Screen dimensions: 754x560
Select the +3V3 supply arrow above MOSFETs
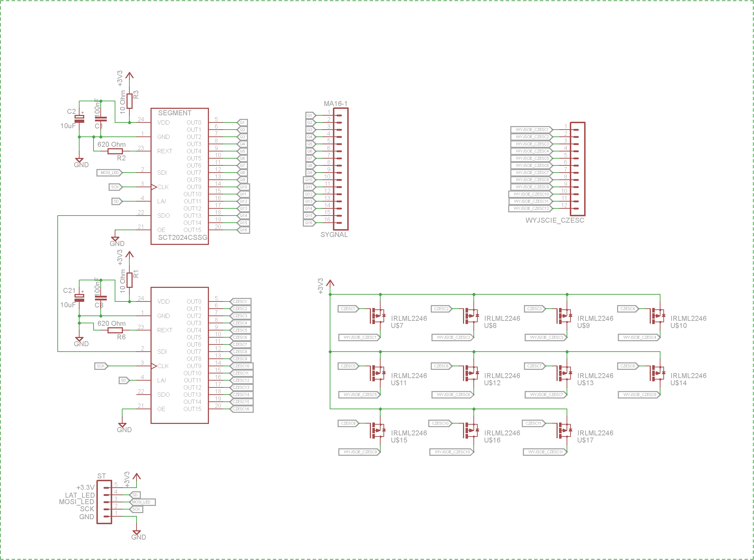(x=330, y=284)
